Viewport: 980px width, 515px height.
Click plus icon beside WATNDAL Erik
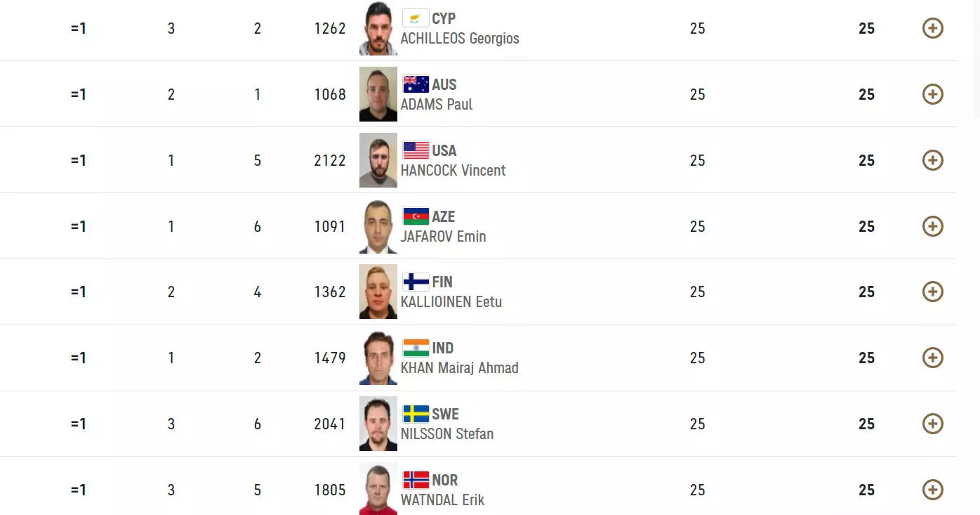[x=932, y=490]
